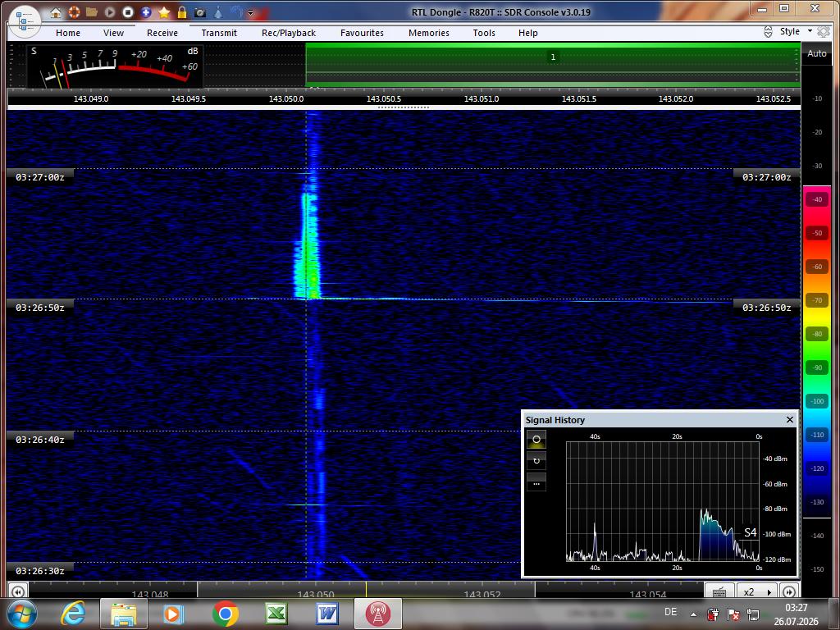Image resolution: width=840 pixels, height=630 pixels.
Task: Click the Stop icon in quick access toolbar
Action: click(x=127, y=12)
